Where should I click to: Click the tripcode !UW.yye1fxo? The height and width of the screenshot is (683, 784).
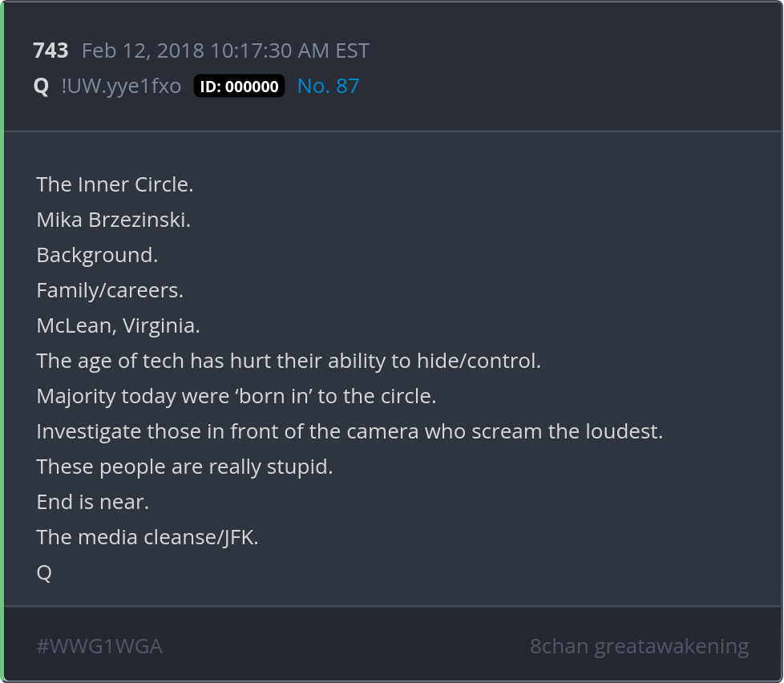click(121, 87)
